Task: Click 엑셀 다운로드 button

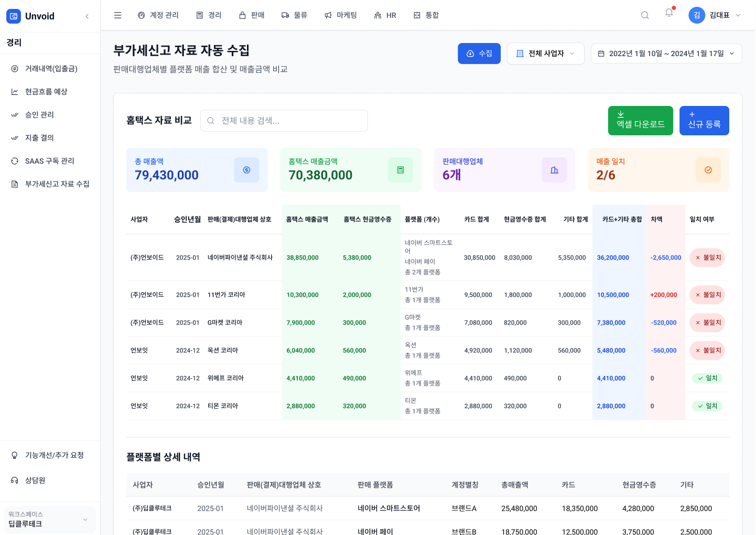Action: pyautogui.click(x=641, y=121)
